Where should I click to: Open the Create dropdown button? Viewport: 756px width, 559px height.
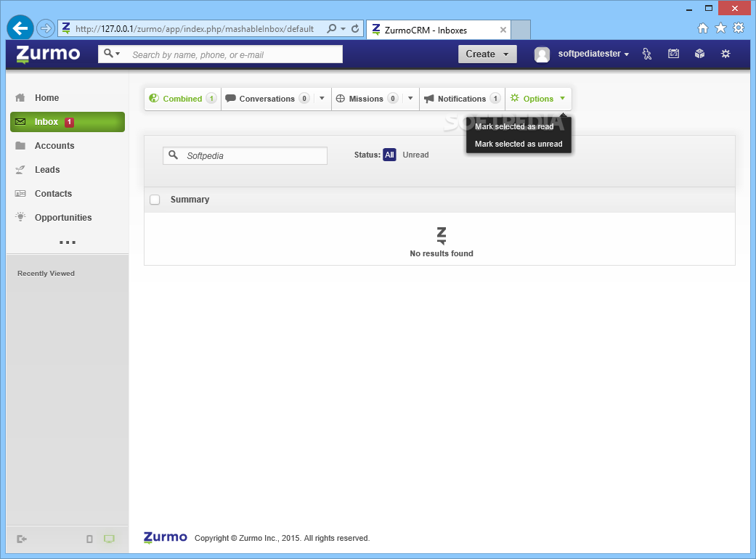[487, 54]
